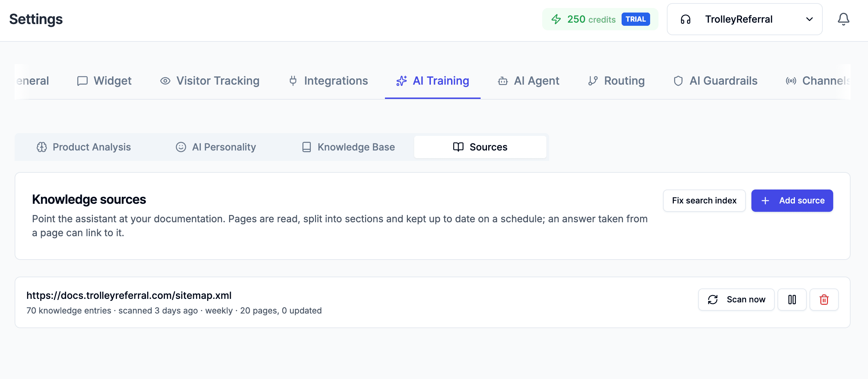868x379 pixels.
Task: Switch to the Routing tab
Action: pos(616,81)
